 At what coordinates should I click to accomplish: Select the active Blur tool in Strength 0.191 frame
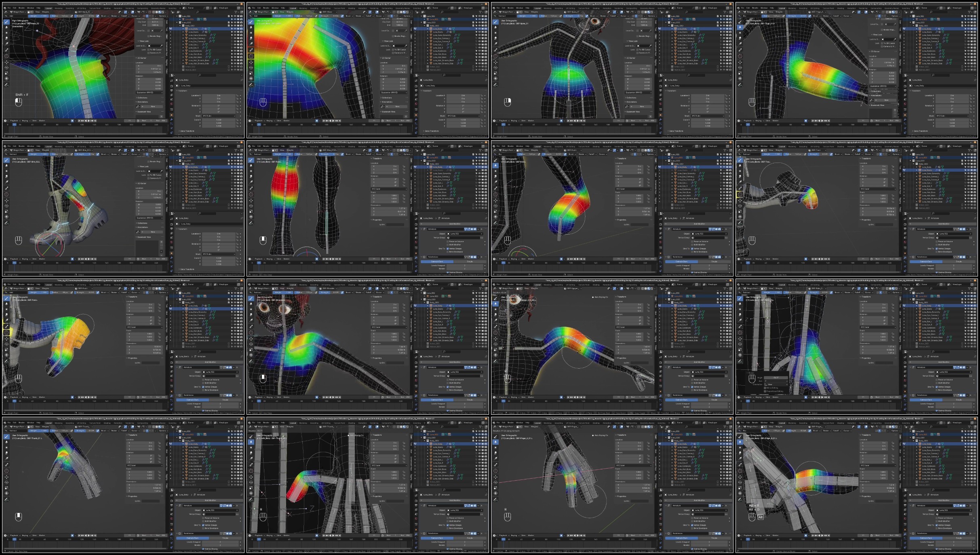click(x=495, y=165)
